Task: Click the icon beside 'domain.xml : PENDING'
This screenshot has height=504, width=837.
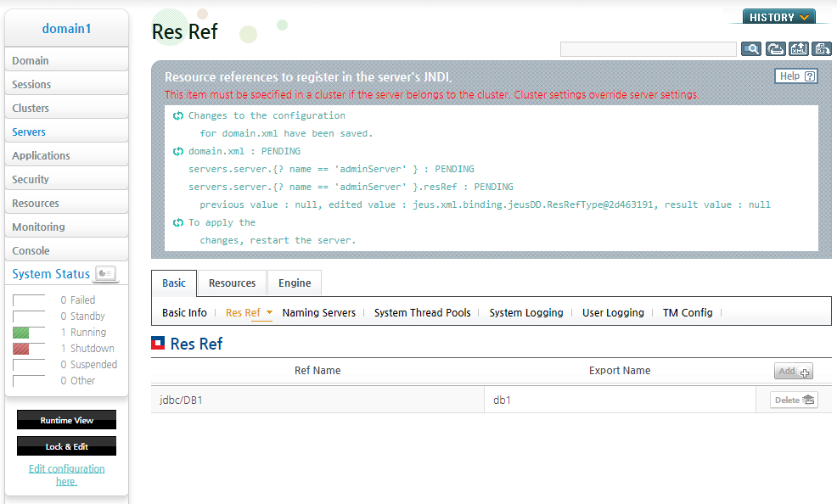Action: coord(178,152)
